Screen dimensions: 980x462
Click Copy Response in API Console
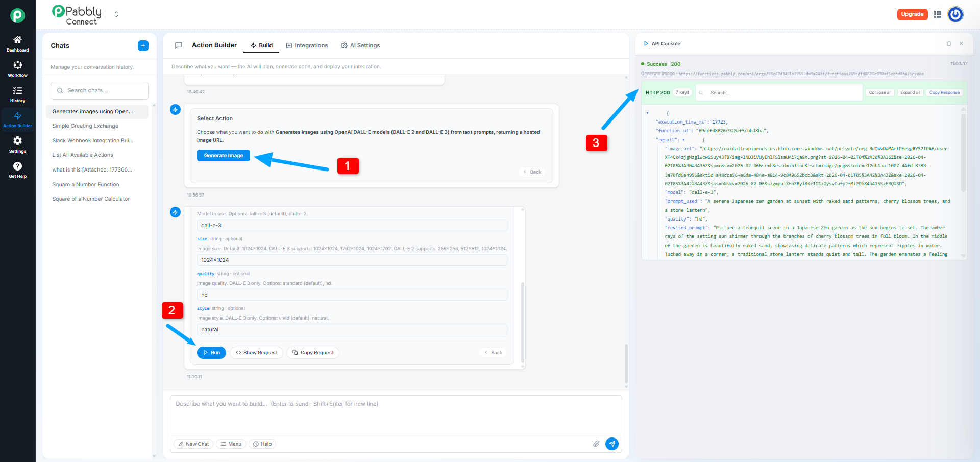pos(944,93)
